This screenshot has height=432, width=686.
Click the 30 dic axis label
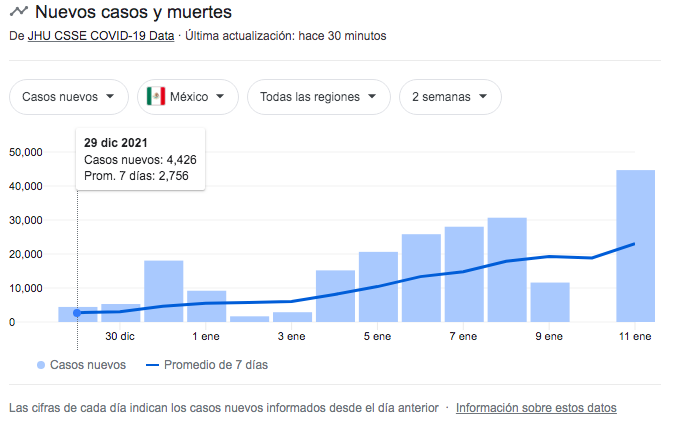coord(120,336)
